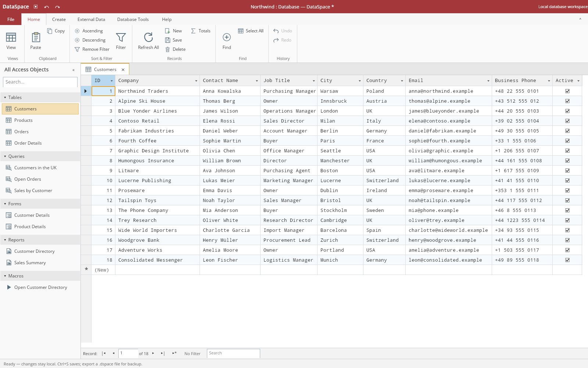Open the File tab
The width and height of the screenshot is (588, 368).
pos(11,20)
